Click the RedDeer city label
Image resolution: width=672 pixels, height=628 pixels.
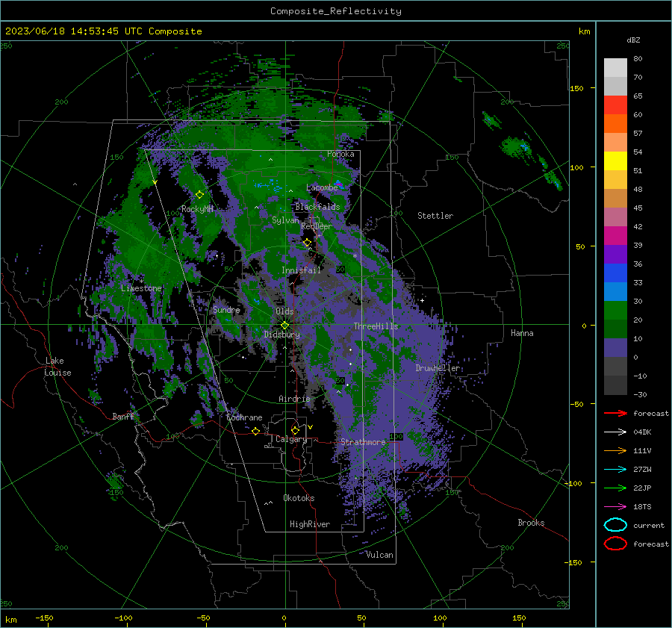317,226
